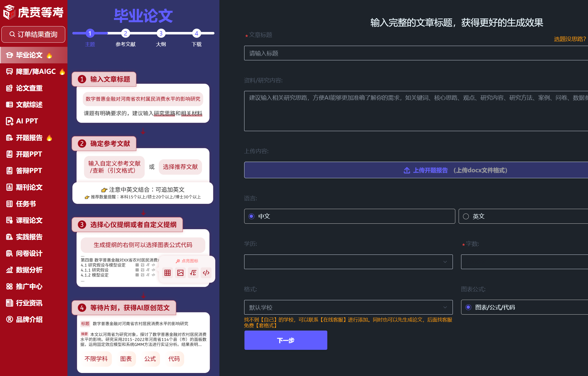Click the image icon in chart panel
588x376 pixels.
180,273
